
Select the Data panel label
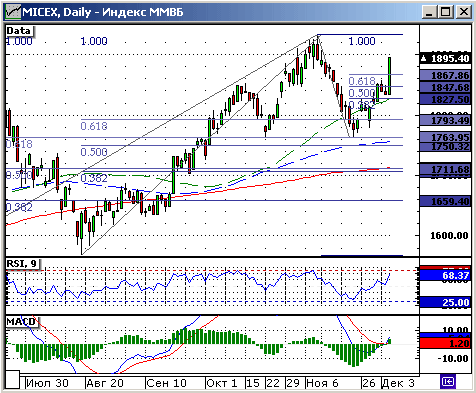[x=19, y=31]
